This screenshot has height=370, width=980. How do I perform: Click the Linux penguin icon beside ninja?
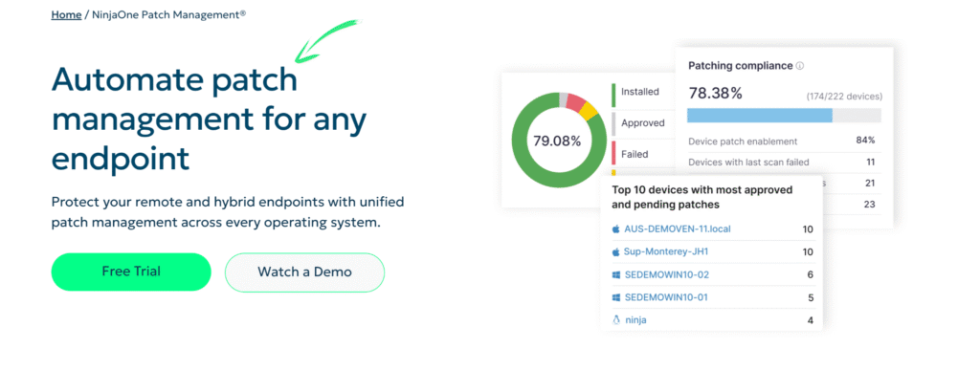coord(615,320)
